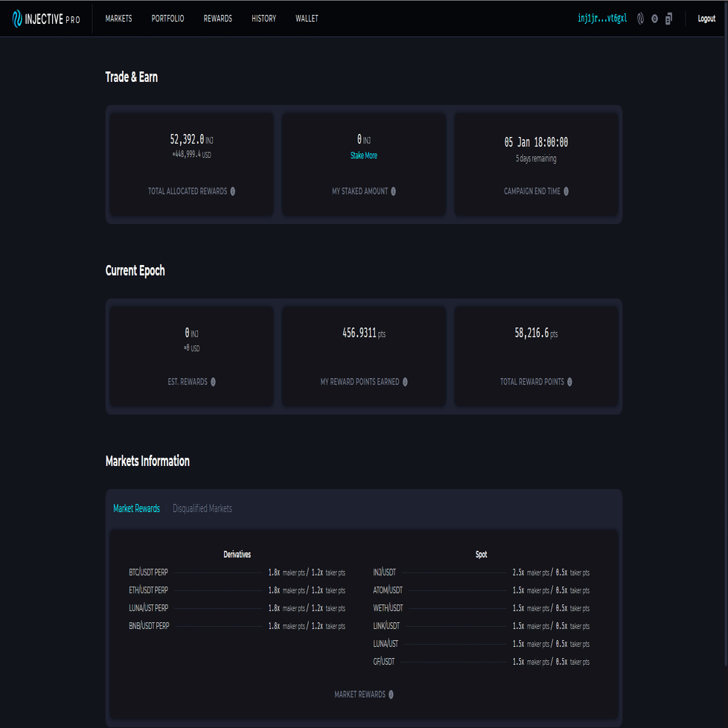This screenshot has width=728, height=728.
Task: Click info icon beside My Staked Amount
Action: [393, 191]
